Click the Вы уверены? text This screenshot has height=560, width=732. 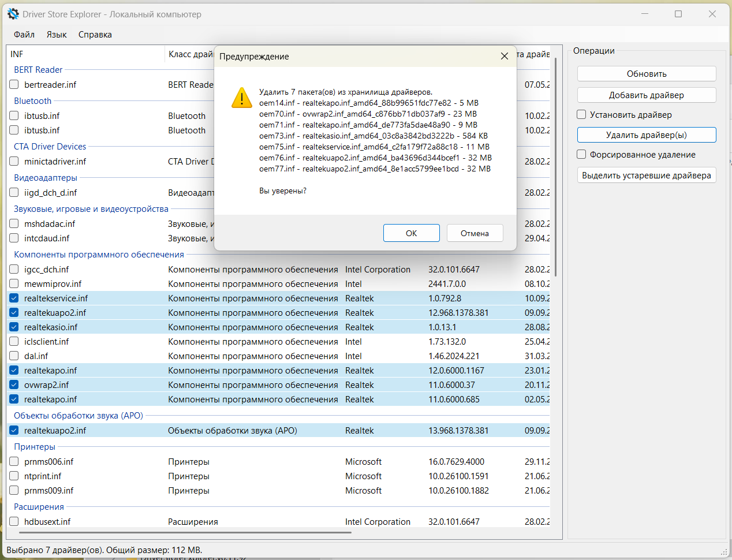click(x=283, y=191)
